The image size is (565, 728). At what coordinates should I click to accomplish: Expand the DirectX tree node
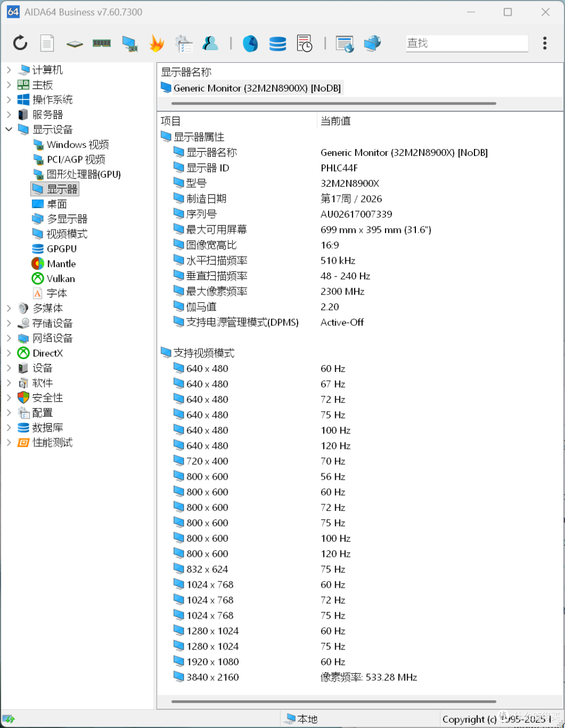(9, 353)
